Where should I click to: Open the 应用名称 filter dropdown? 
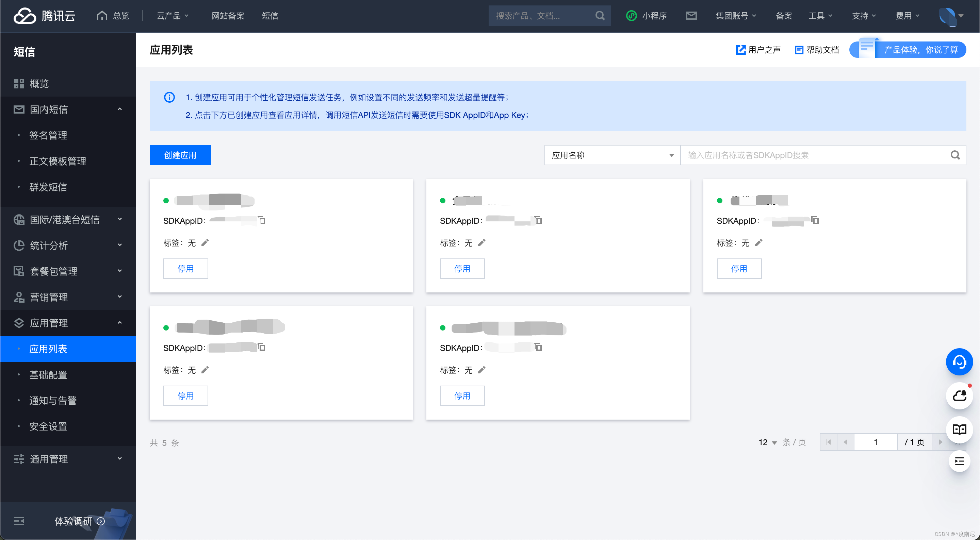pyautogui.click(x=612, y=155)
